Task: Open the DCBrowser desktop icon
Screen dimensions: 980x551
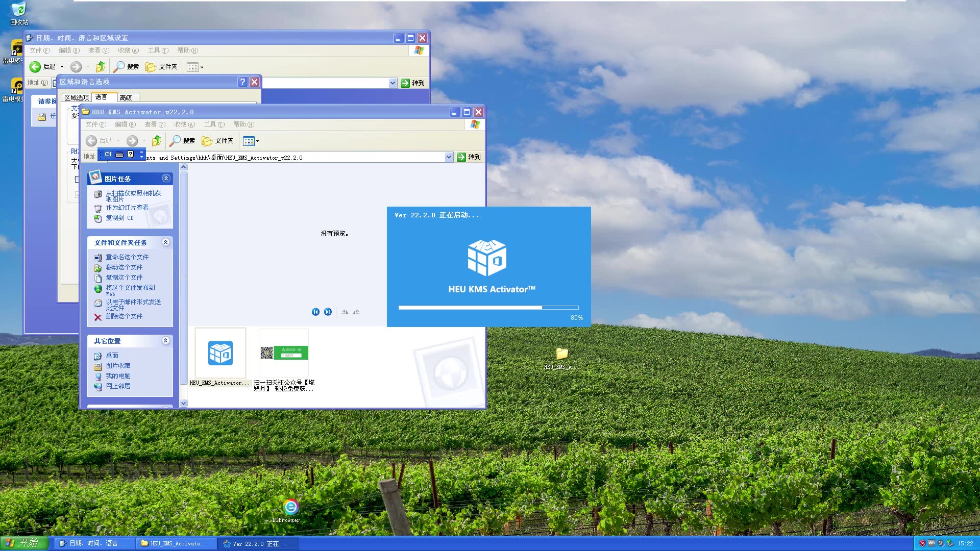Action: point(290,511)
